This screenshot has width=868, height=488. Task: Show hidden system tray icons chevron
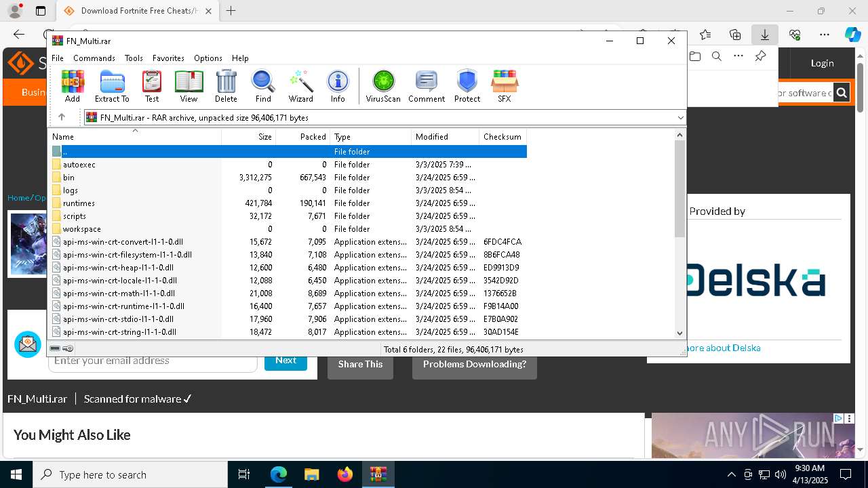[731, 474]
